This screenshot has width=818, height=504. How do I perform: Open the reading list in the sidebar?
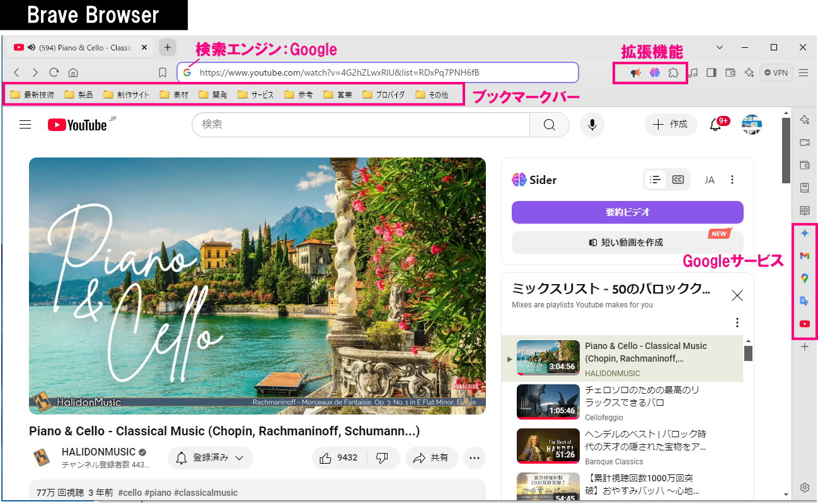805,210
